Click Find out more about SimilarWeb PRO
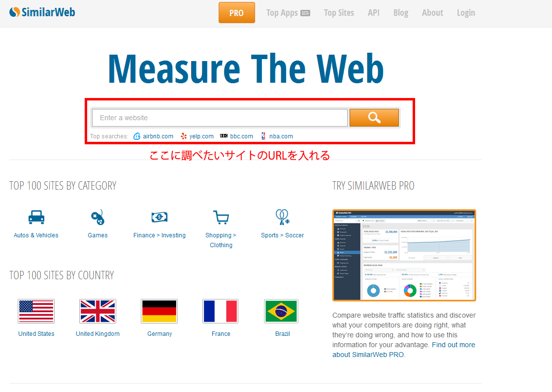Viewport: 552px width, 392px height. (x=404, y=350)
